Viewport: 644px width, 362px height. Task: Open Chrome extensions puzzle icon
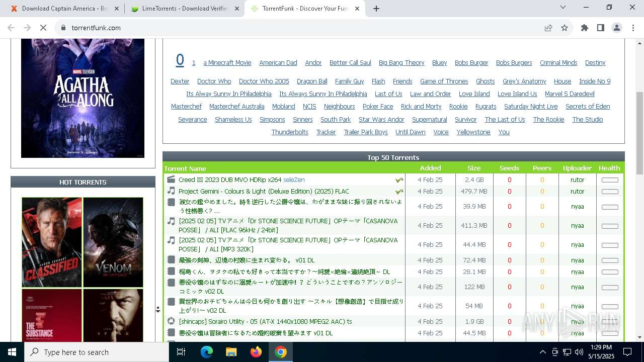585,28
